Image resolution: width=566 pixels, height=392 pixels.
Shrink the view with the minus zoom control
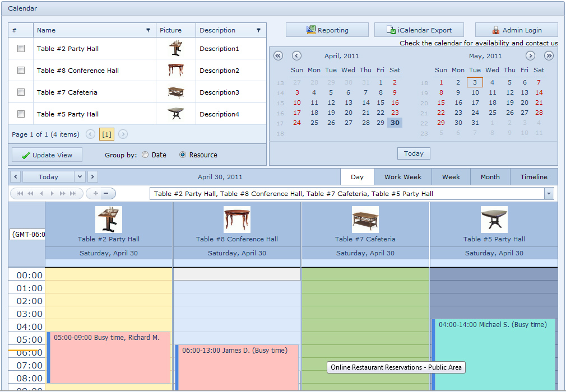[x=107, y=193]
